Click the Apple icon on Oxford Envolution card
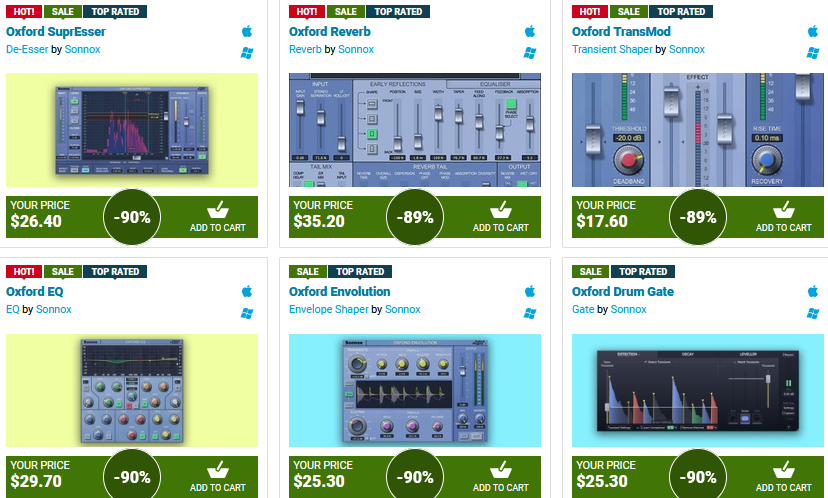Image resolution: width=828 pixels, height=498 pixels. (530, 291)
